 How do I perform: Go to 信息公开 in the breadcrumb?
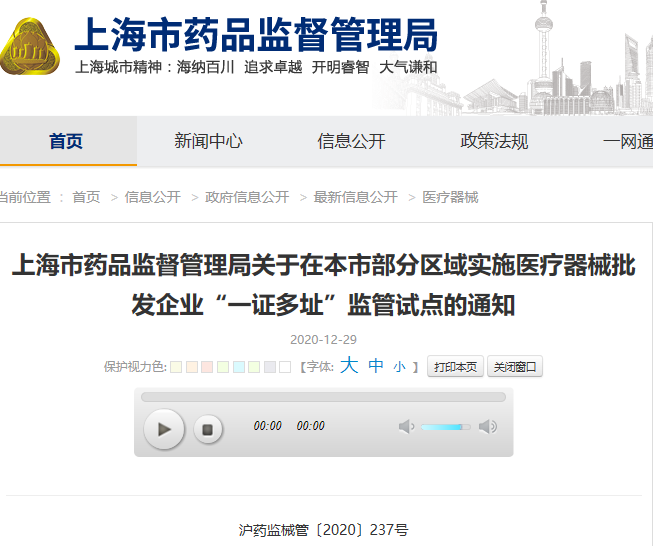coord(152,197)
